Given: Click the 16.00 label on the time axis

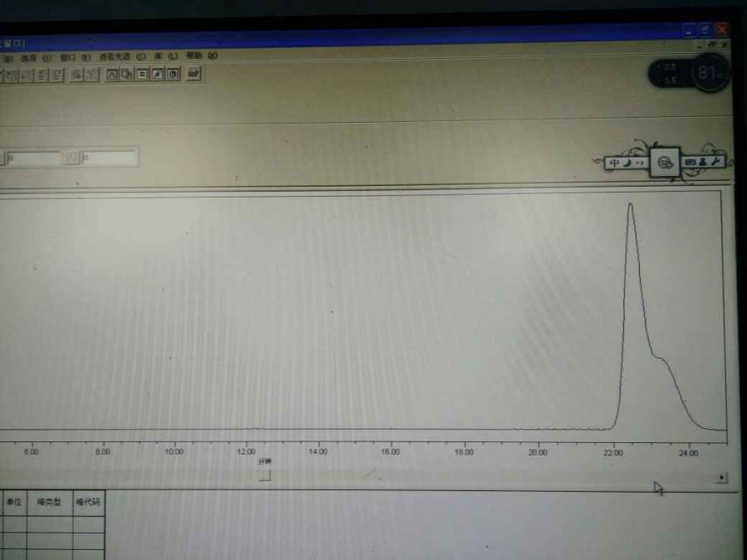Looking at the screenshot, I should click(390, 451).
